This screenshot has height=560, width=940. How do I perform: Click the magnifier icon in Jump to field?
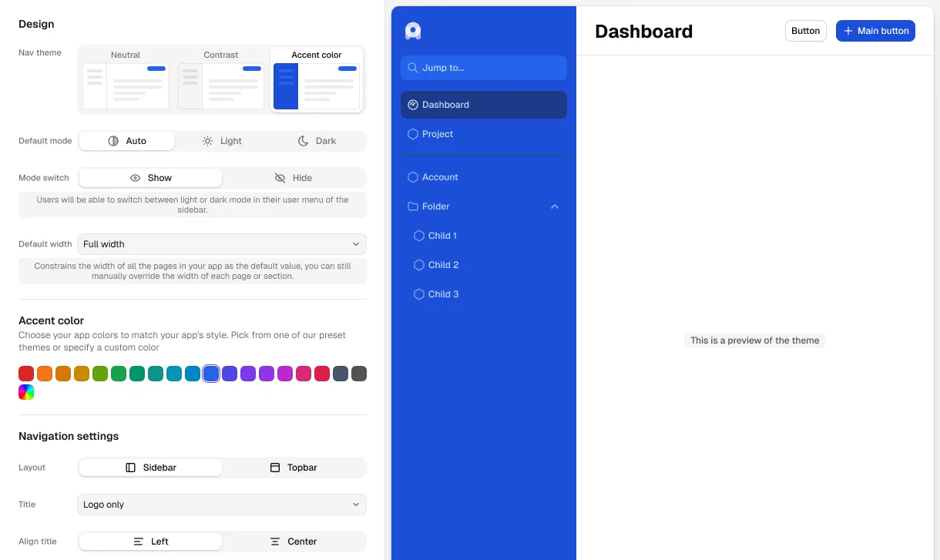[x=413, y=68]
